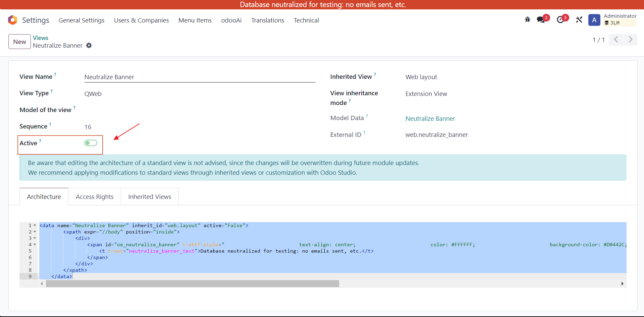Image resolution: width=644 pixels, height=317 pixels.
Task: Open the Menu Items menu
Action: click(x=195, y=20)
